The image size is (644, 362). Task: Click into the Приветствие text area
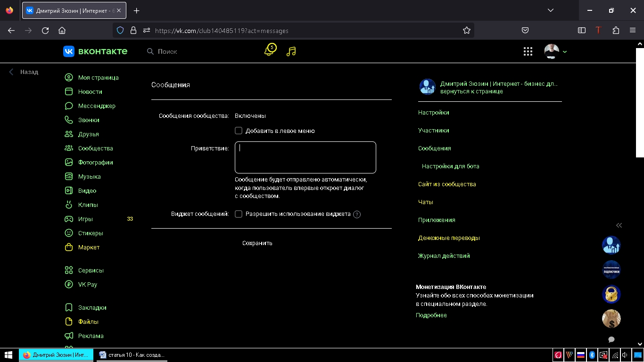coord(305,157)
